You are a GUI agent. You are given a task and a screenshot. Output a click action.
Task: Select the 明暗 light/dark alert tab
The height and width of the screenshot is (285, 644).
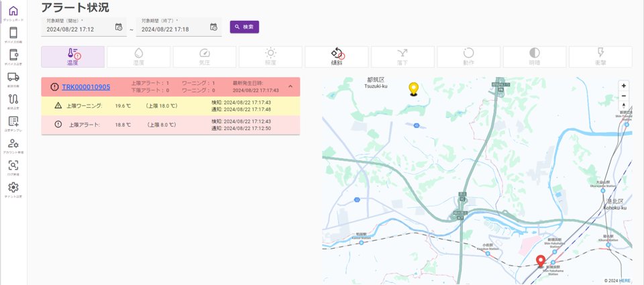(535, 57)
